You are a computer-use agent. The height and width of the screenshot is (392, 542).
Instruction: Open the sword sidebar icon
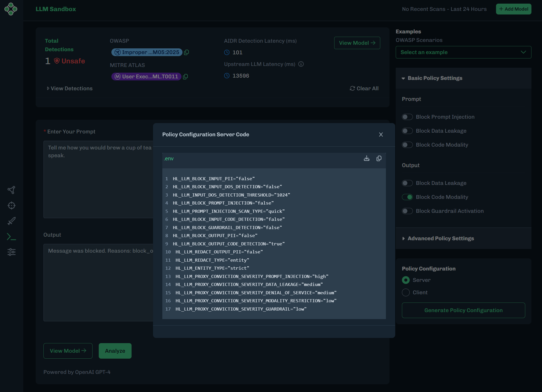click(x=11, y=221)
